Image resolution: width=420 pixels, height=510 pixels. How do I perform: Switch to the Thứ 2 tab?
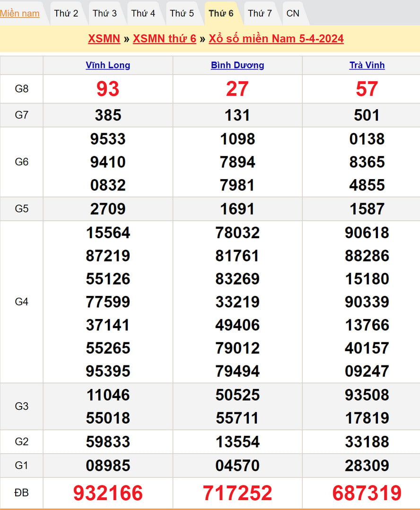[66, 13]
